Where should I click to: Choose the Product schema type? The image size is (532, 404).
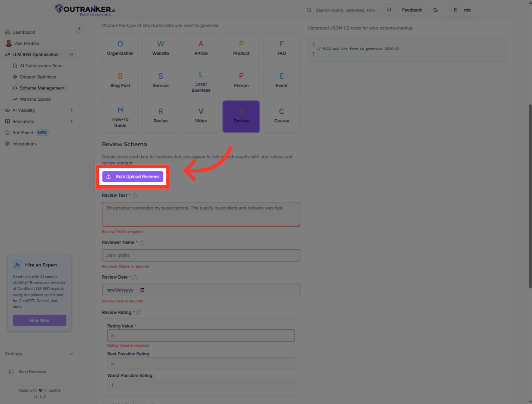point(241,48)
